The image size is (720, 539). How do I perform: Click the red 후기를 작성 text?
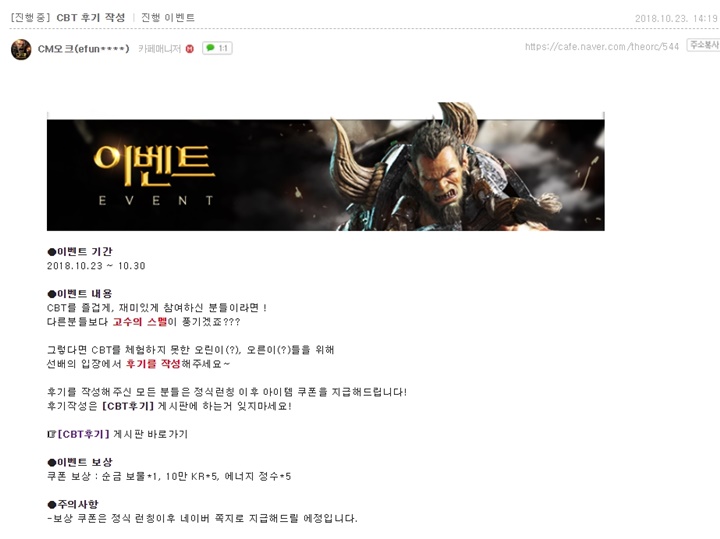pyautogui.click(x=153, y=364)
